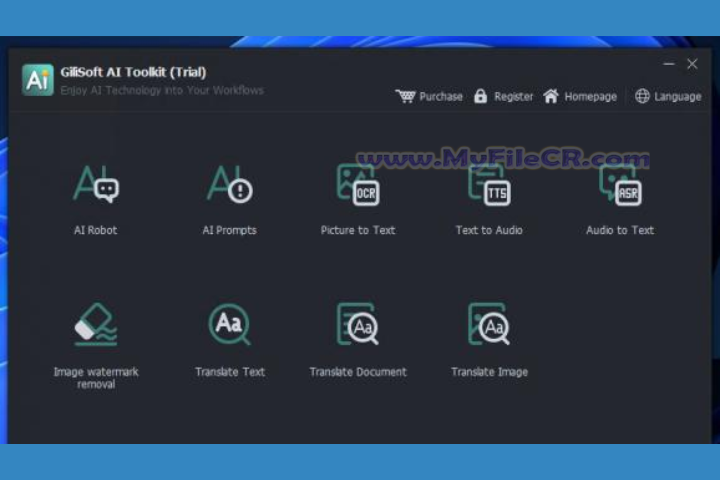Open the Translate Text icon
Screen dimensions: 720x480
[230, 324]
